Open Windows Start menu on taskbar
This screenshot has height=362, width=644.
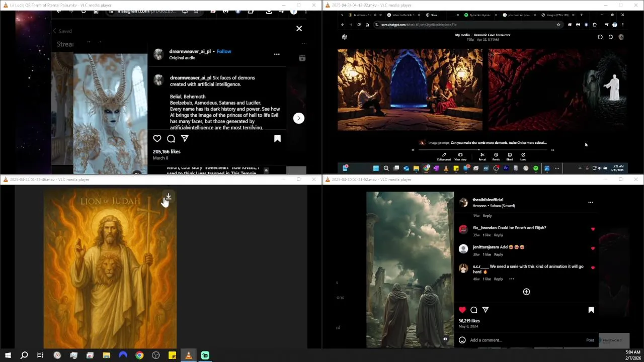8,355
